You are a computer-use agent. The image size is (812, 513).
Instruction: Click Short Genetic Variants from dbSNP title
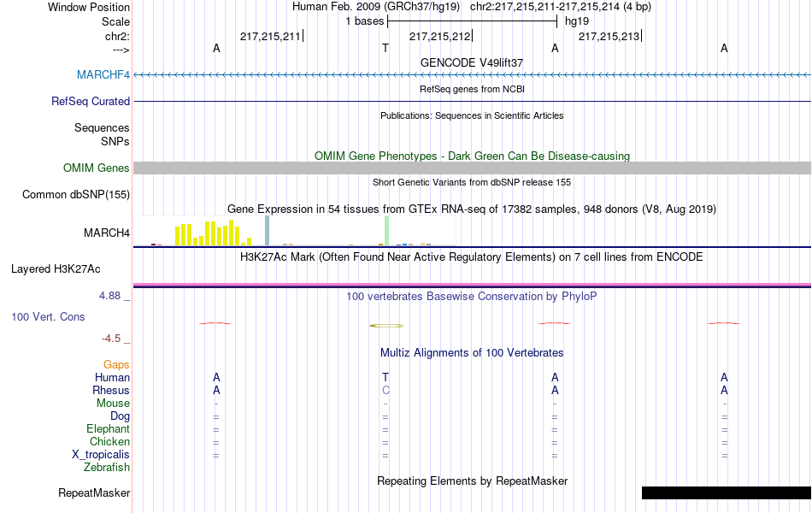[472, 182]
